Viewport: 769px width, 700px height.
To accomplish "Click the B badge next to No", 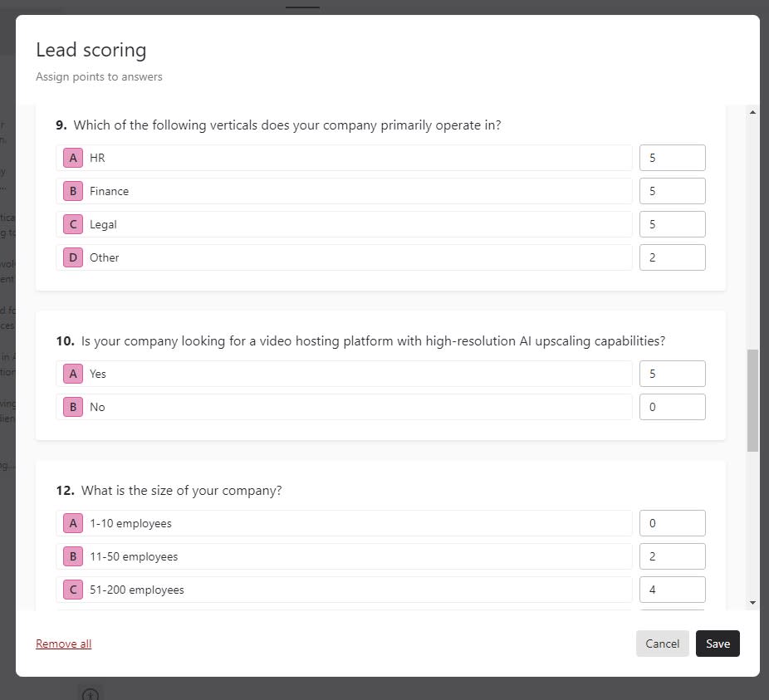I will [73, 407].
